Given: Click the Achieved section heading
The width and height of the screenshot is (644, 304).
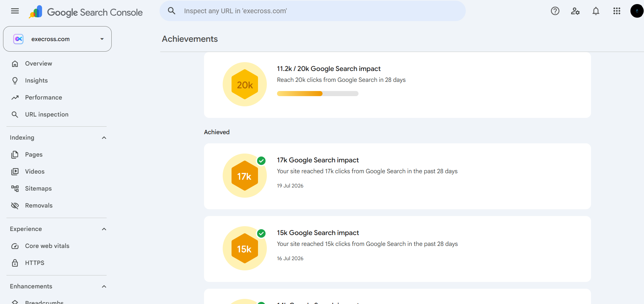Looking at the screenshot, I should [x=217, y=132].
